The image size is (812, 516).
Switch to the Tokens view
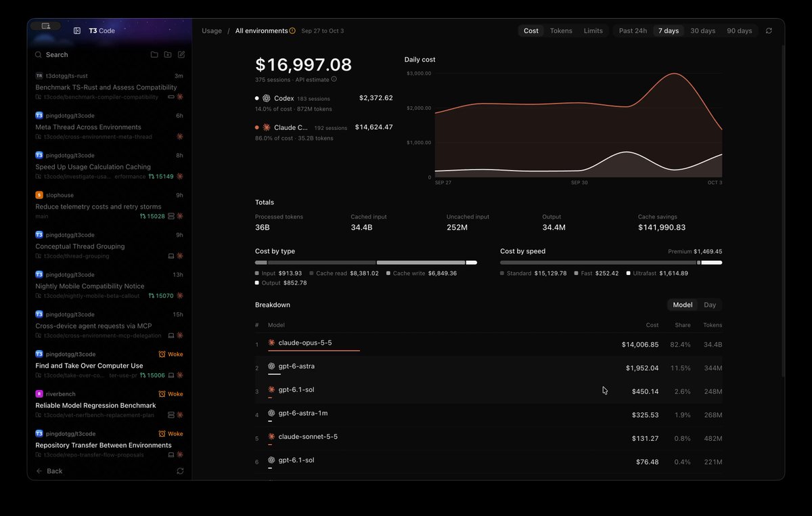561,30
